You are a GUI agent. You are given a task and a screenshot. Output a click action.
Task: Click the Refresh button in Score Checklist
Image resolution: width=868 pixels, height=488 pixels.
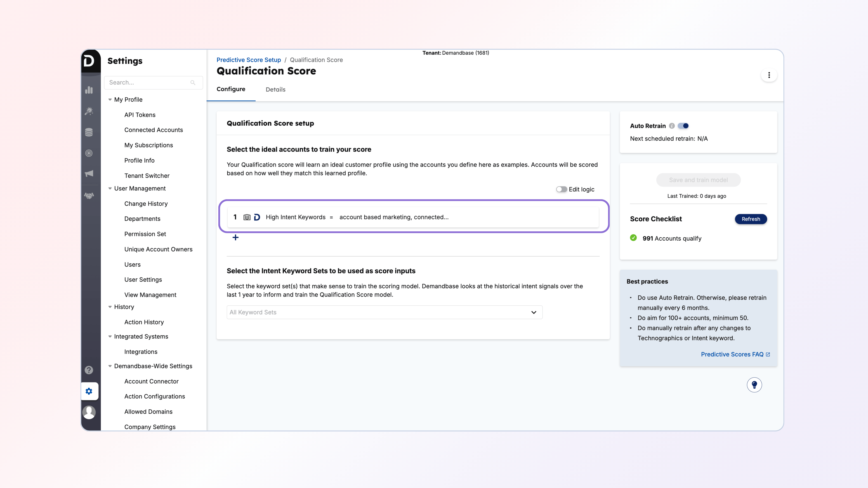click(x=751, y=219)
